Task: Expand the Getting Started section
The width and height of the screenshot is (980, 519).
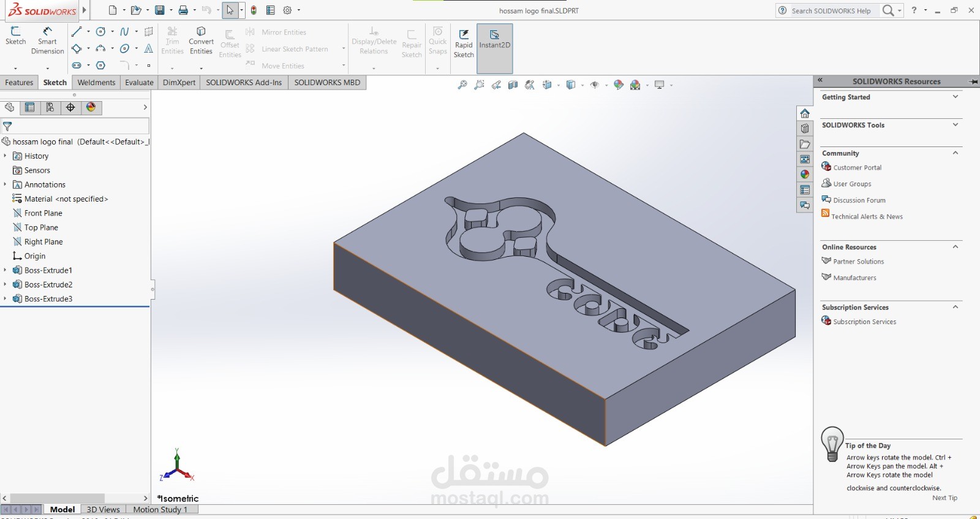Action: (956, 97)
